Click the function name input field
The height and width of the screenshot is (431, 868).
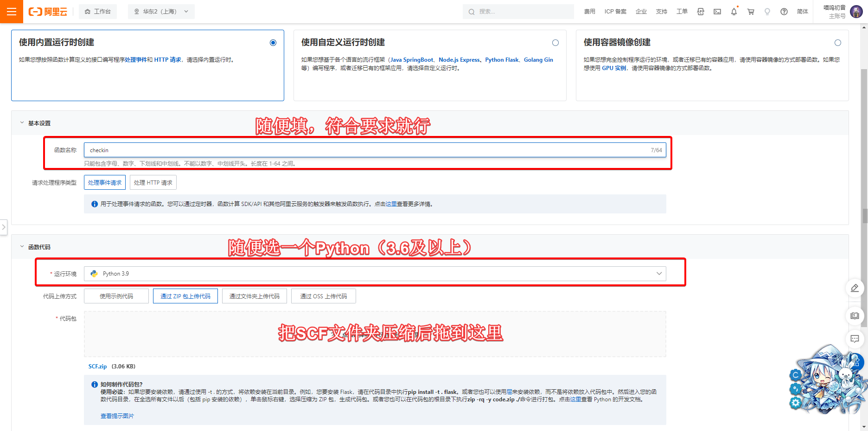[x=366, y=150]
